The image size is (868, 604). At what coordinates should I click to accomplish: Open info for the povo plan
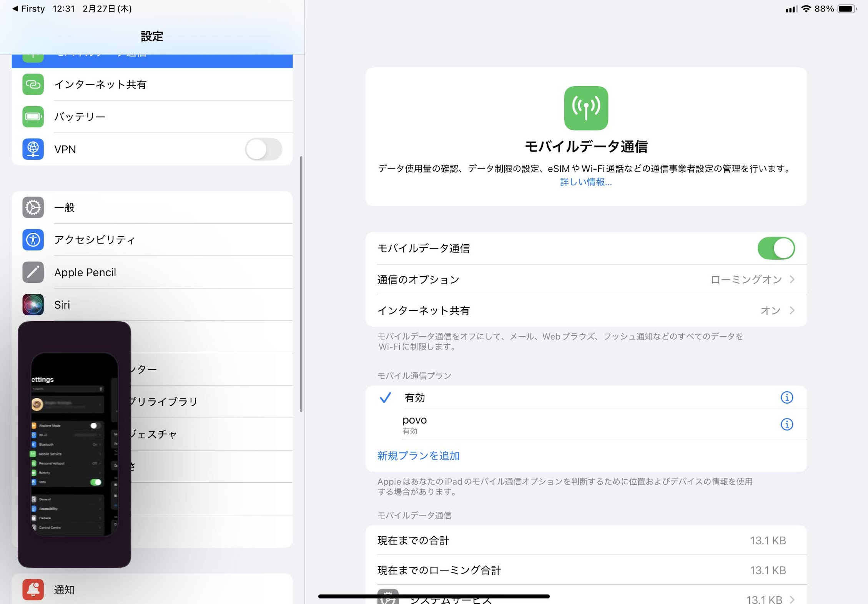click(786, 424)
